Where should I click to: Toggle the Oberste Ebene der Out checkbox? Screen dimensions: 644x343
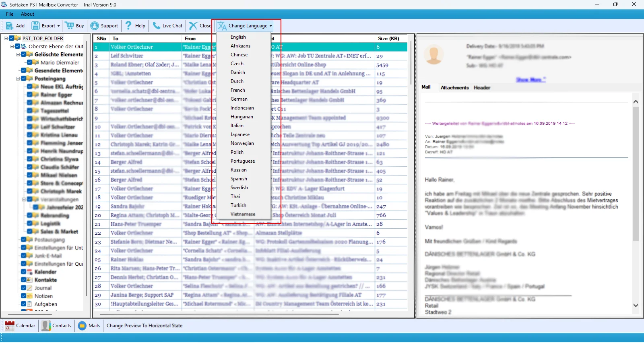coord(18,46)
